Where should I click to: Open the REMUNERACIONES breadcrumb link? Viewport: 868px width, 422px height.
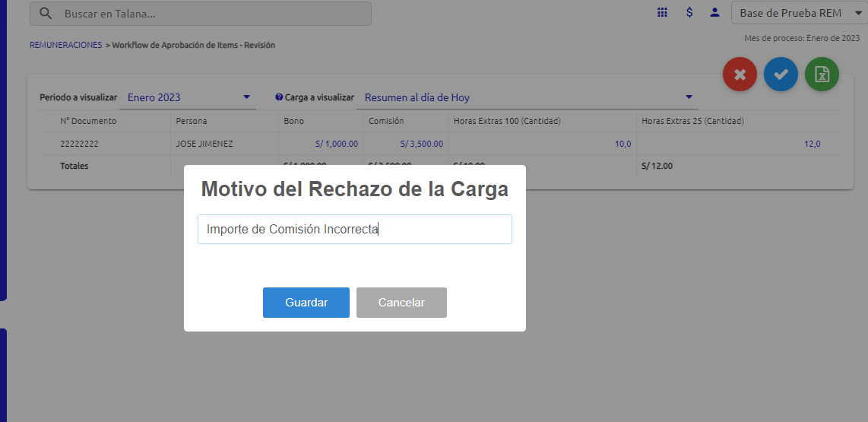(65, 45)
